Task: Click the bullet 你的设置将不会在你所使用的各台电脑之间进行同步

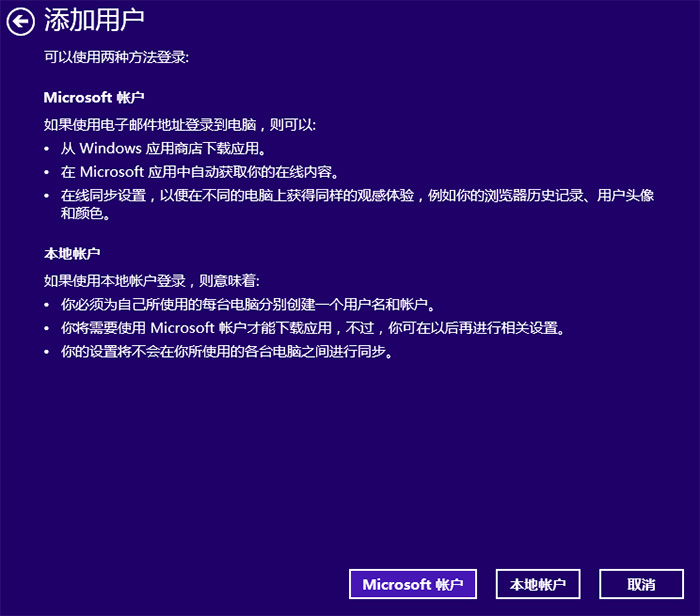Action: [227, 352]
